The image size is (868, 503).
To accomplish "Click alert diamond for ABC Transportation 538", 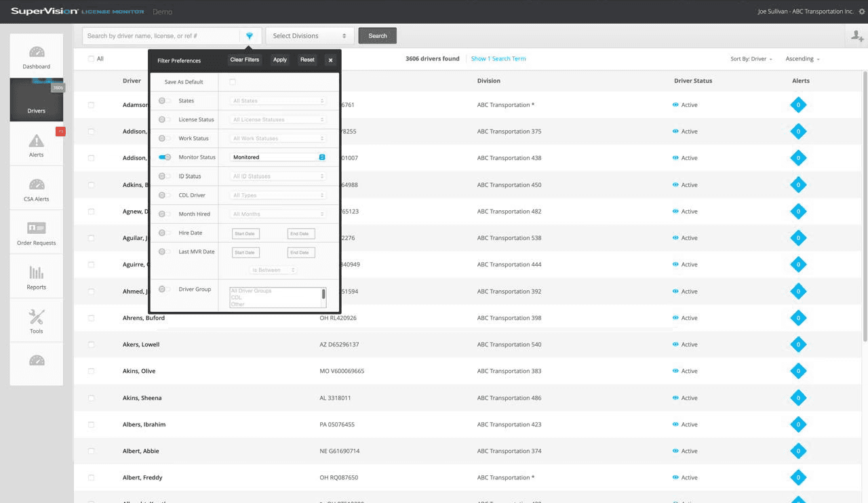I will [798, 238].
